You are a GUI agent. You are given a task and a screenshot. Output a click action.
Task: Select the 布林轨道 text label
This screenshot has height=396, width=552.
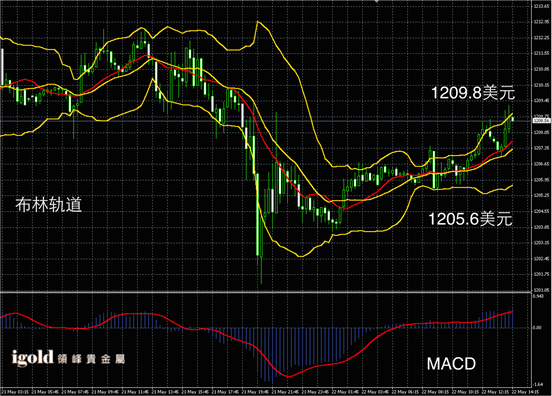coord(49,205)
